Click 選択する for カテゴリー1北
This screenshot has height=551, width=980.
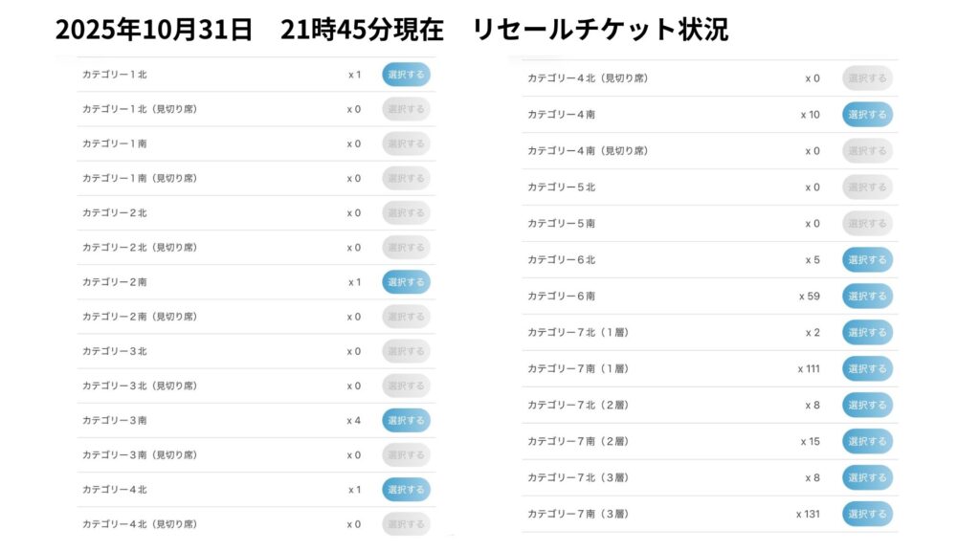coord(406,75)
